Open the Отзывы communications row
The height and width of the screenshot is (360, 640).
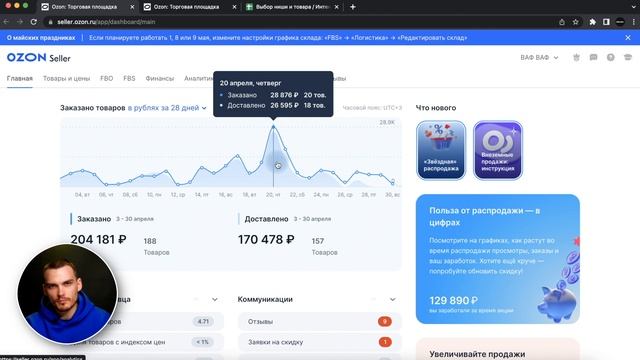click(x=320, y=322)
